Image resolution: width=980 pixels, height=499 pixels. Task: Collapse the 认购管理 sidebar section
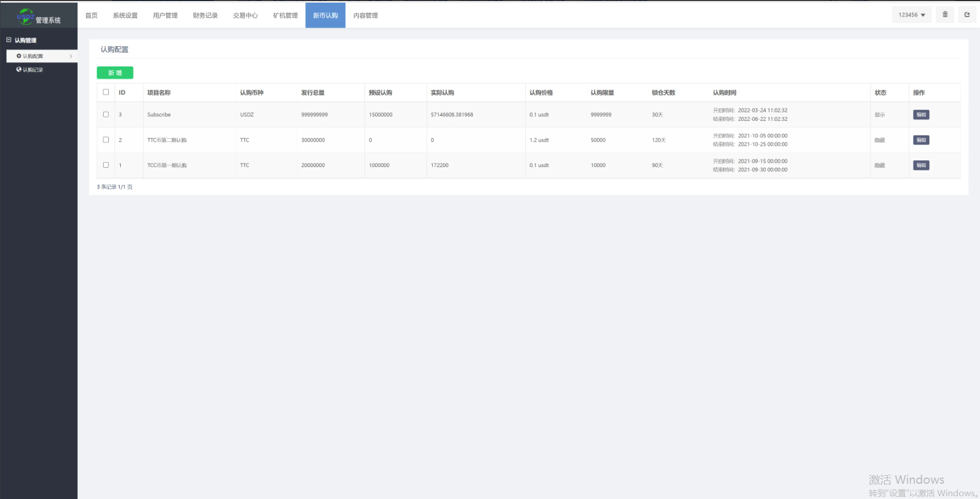(x=25, y=40)
